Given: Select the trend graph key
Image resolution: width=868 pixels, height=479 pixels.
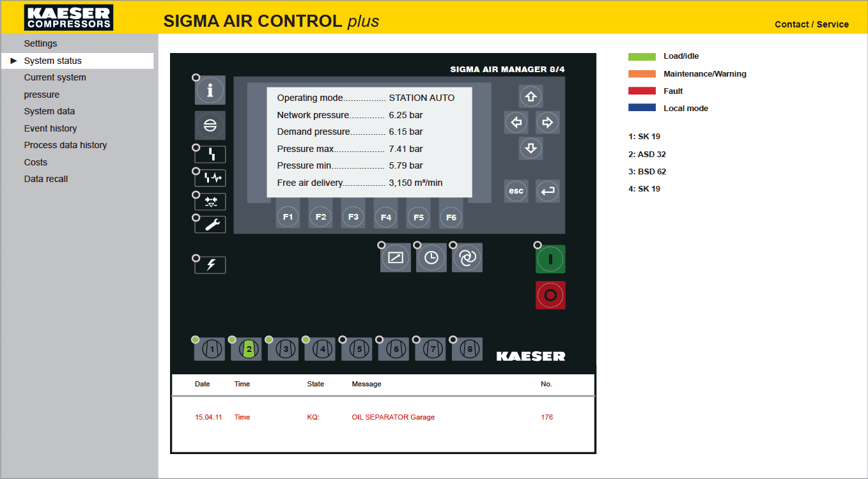Looking at the screenshot, I should pos(395,257).
